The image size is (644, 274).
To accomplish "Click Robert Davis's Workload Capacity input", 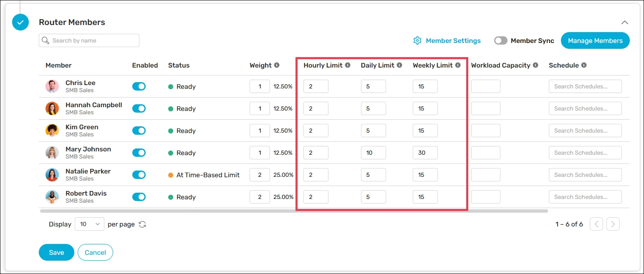I will pyautogui.click(x=486, y=197).
